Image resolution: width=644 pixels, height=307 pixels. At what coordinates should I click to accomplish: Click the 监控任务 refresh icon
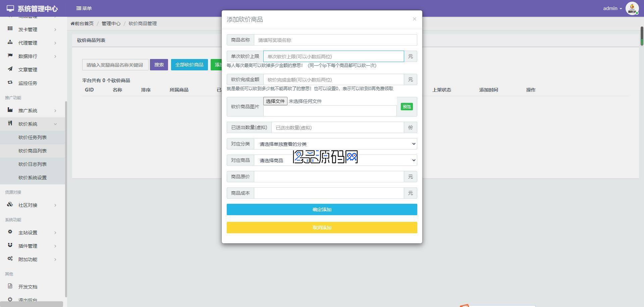coord(10,82)
